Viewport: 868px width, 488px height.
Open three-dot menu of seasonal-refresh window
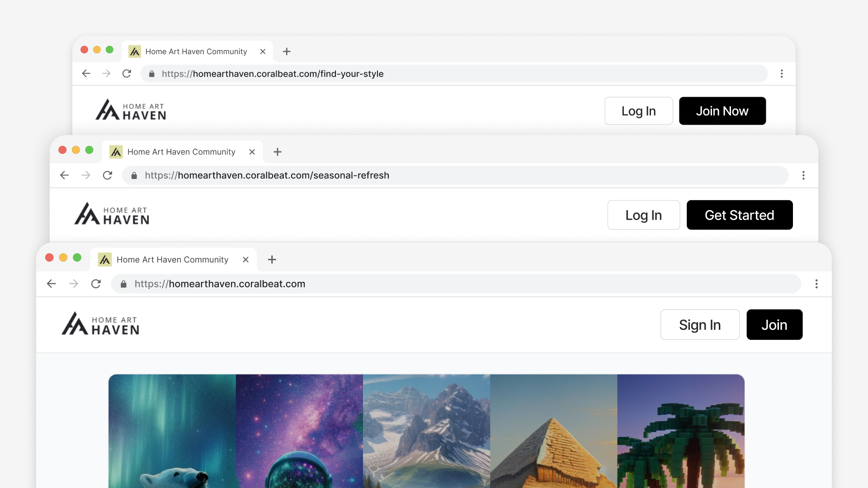pos(803,175)
